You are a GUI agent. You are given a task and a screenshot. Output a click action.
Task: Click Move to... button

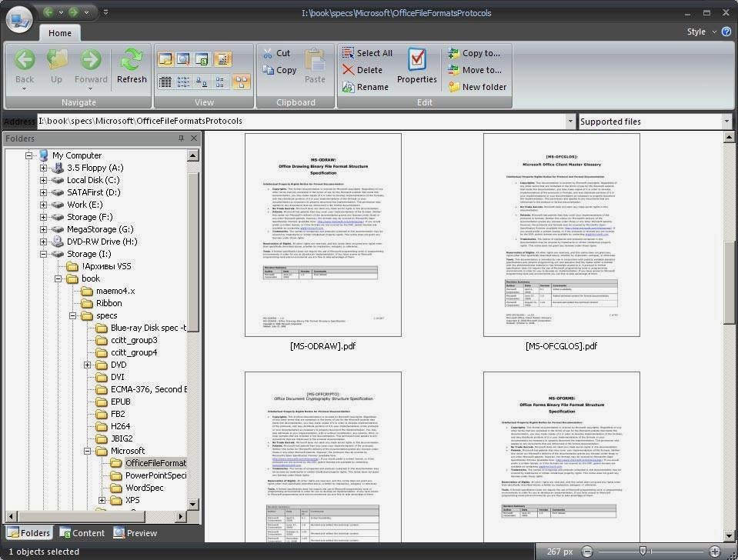(475, 70)
